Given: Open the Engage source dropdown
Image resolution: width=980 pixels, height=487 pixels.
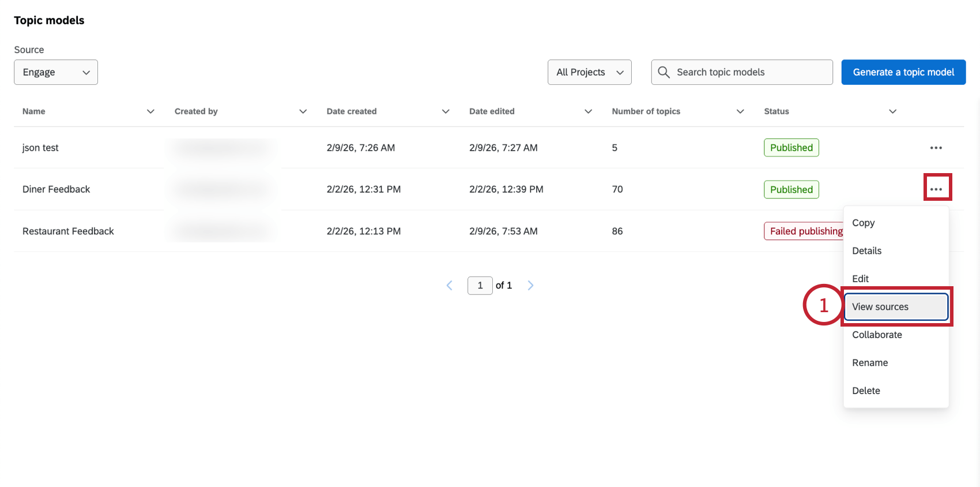Looking at the screenshot, I should pyautogui.click(x=56, y=72).
